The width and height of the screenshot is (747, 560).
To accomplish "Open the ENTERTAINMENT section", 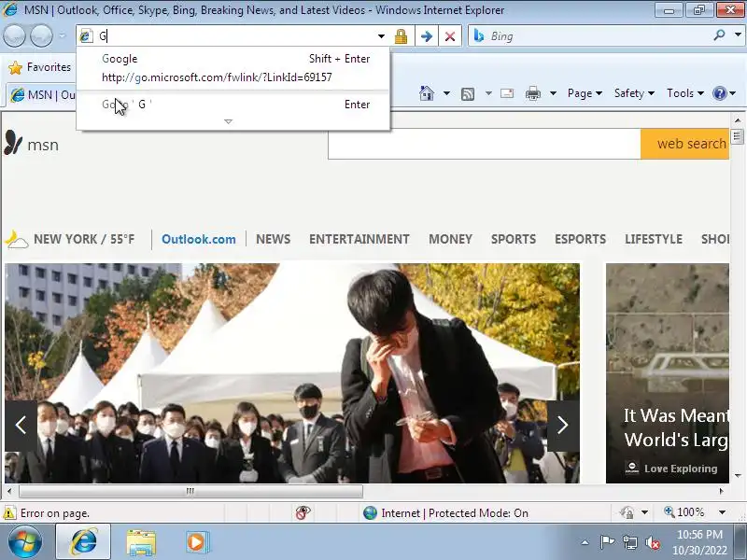I will pos(359,239).
